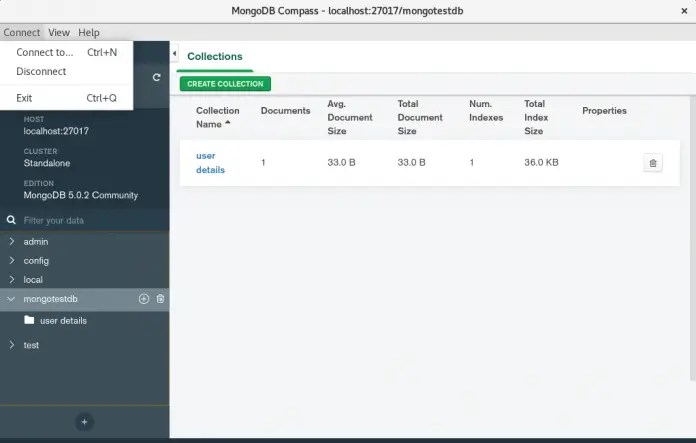Open the View menu
Screen dimensions: 696x443
coord(59,33)
